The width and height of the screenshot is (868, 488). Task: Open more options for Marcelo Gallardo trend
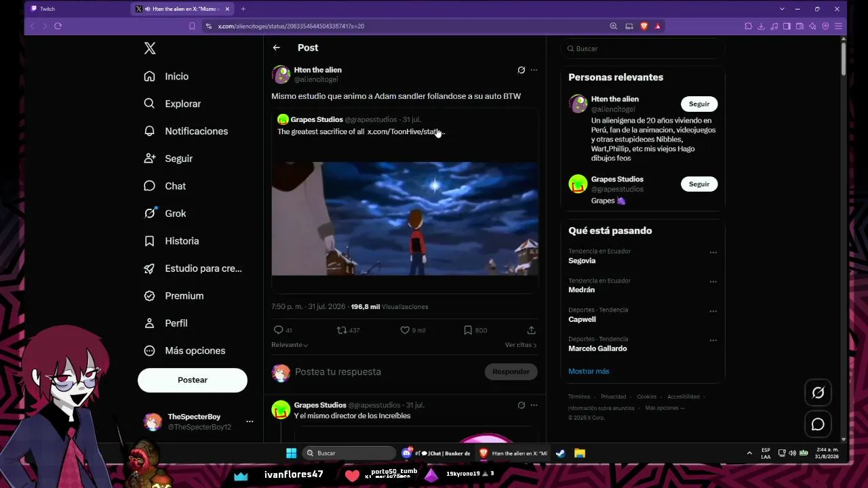click(x=713, y=340)
